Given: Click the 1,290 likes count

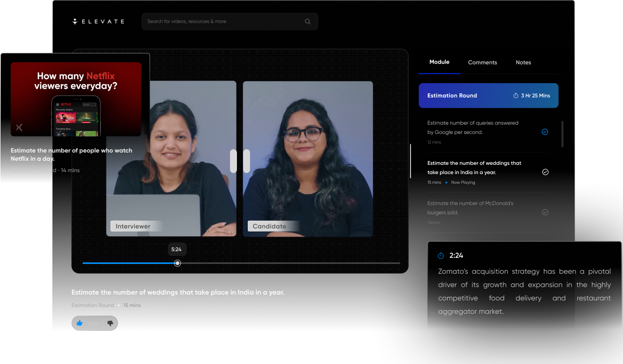Looking at the screenshot, I should [93, 323].
